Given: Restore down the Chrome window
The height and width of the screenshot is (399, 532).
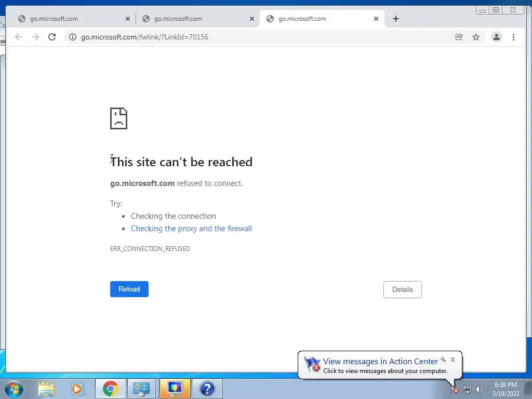Looking at the screenshot, I should point(496,10).
